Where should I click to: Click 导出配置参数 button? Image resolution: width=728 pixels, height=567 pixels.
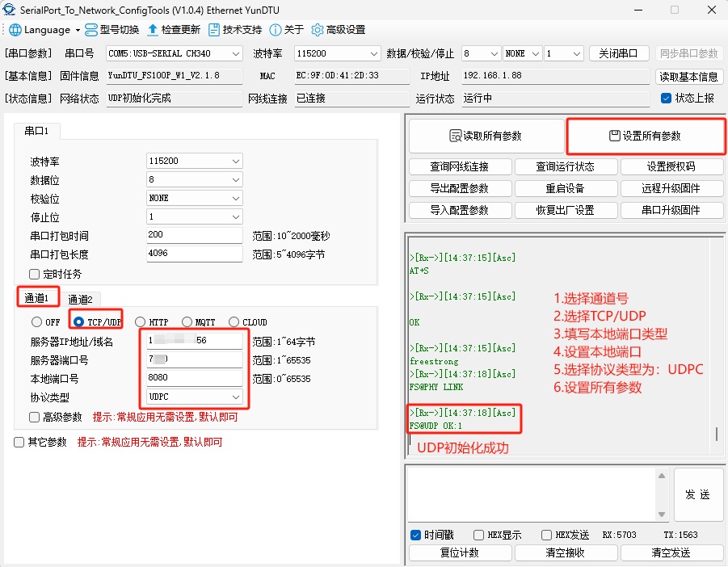(x=460, y=188)
